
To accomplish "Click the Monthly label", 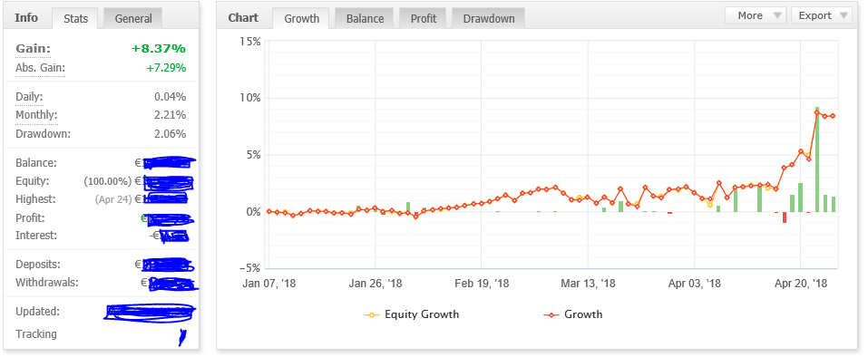I will (36, 115).
